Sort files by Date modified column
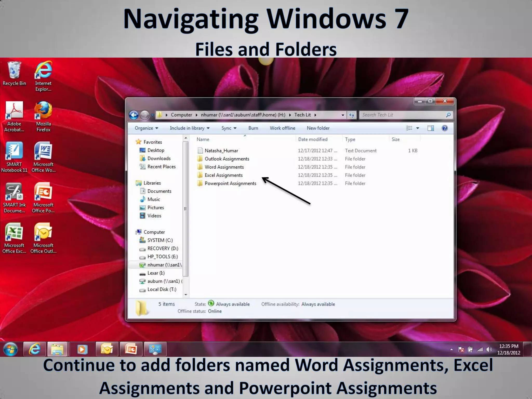532x399 pixels. coord(313,139)
